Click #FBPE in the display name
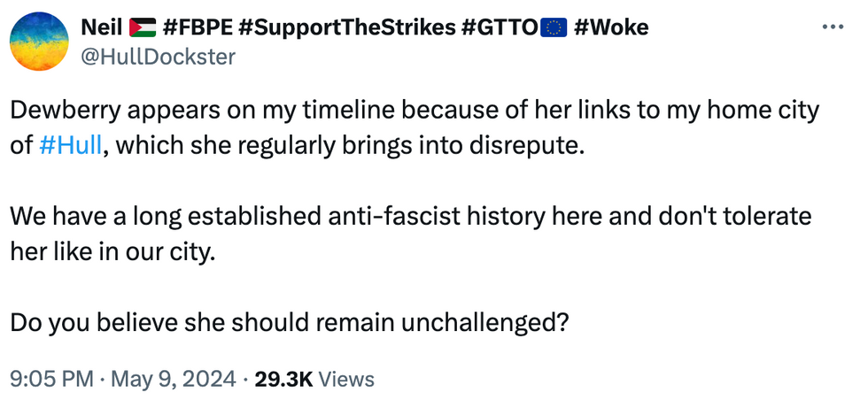Viewport: 868px width, 408px height. point(198,27)
